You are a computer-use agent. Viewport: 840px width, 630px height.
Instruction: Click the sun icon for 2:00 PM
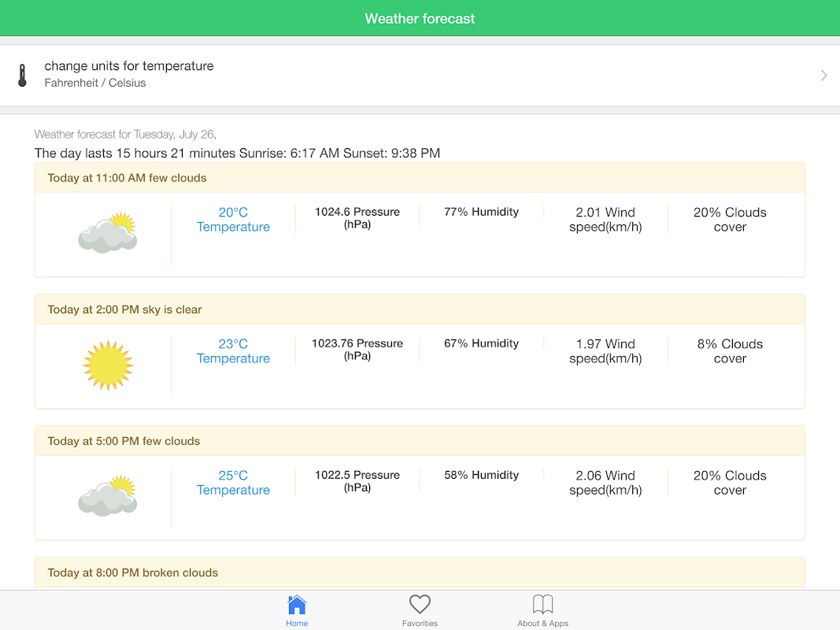(108, 365)
